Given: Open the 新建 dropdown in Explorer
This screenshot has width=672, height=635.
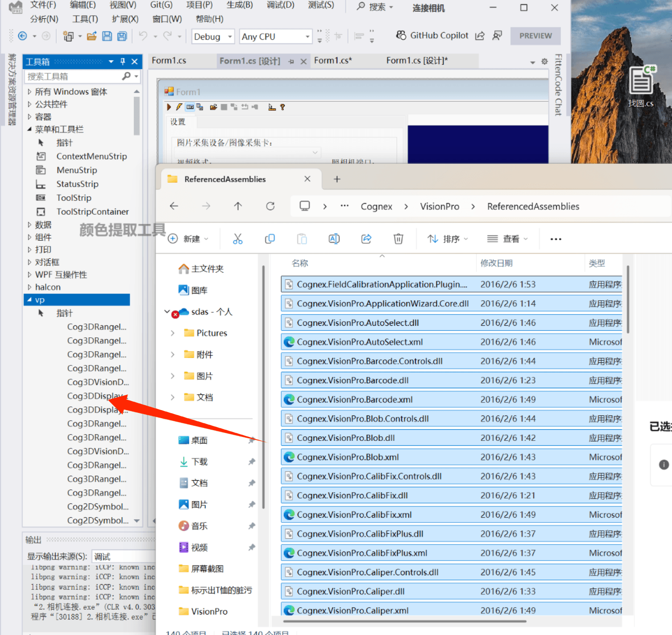Looking at the screenshot, I should [x=188, y=239].
